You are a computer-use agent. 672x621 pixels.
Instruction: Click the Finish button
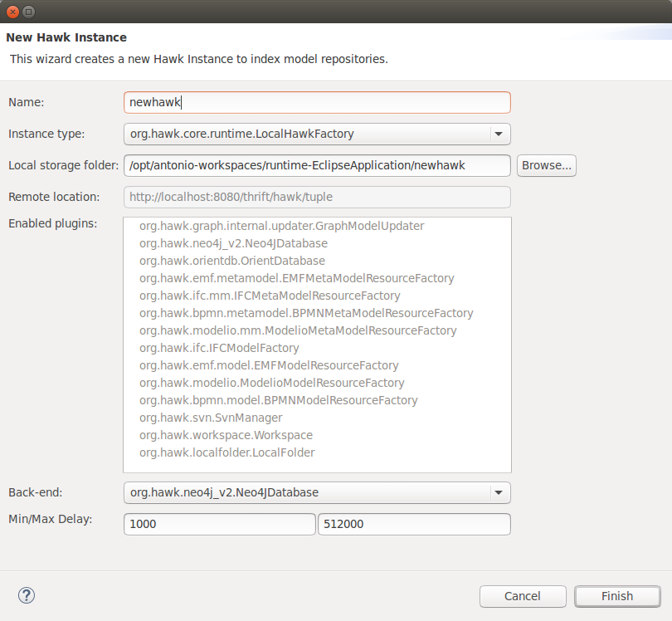pos(617,596)
